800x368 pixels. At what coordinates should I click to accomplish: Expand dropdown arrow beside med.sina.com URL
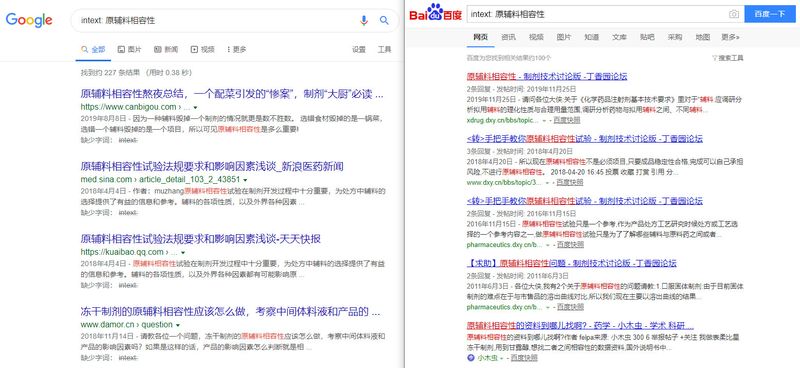pyautogui.click(x=245, y=180)
